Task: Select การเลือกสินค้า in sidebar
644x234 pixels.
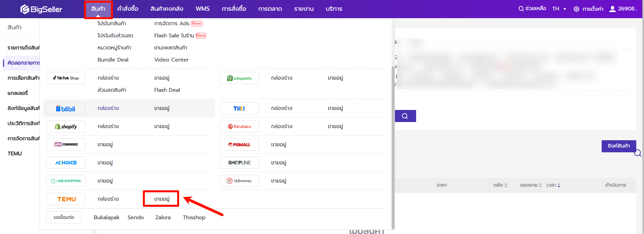Action: 23,78
